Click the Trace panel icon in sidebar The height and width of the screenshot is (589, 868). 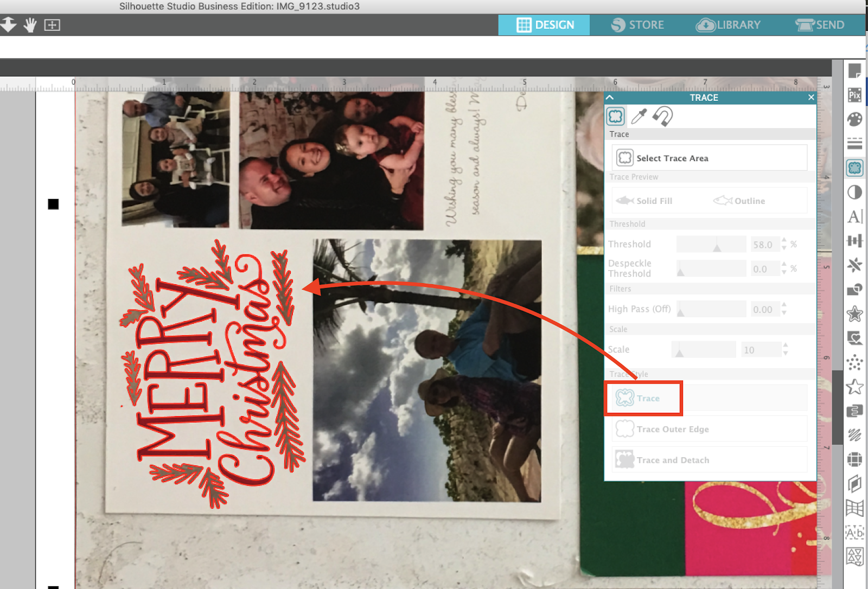(854, 168)
